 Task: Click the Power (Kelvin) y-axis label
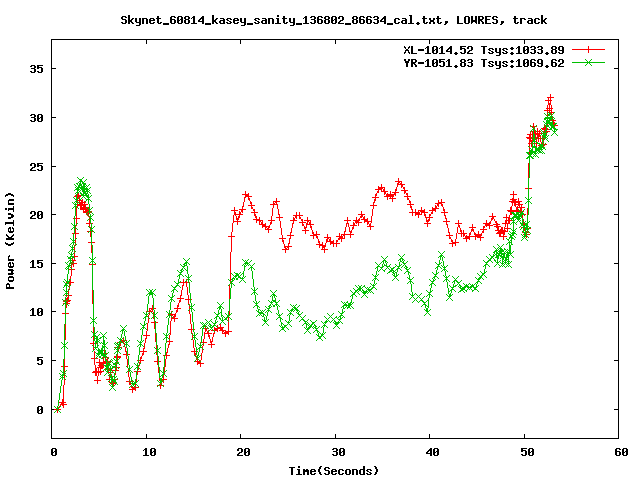pos(10,241)
